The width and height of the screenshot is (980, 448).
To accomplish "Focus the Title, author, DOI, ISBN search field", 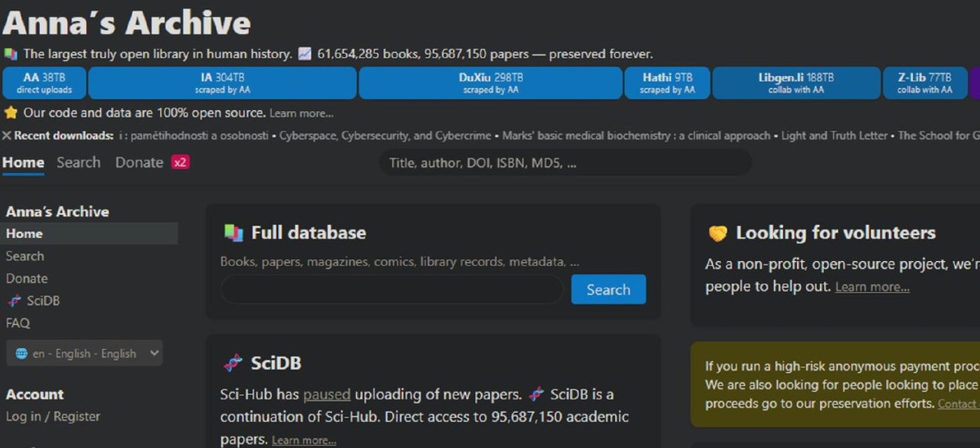I will tap(565, 162).
